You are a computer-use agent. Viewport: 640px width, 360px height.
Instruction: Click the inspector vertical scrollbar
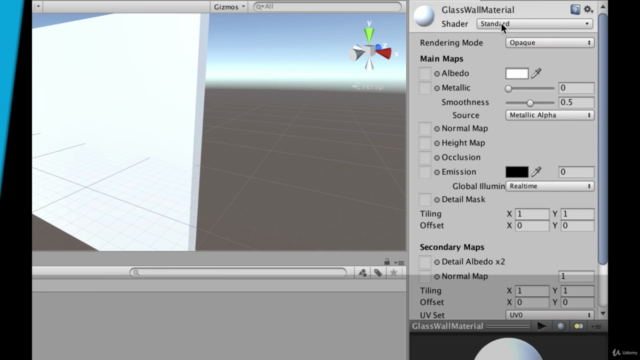pos(603,139)
